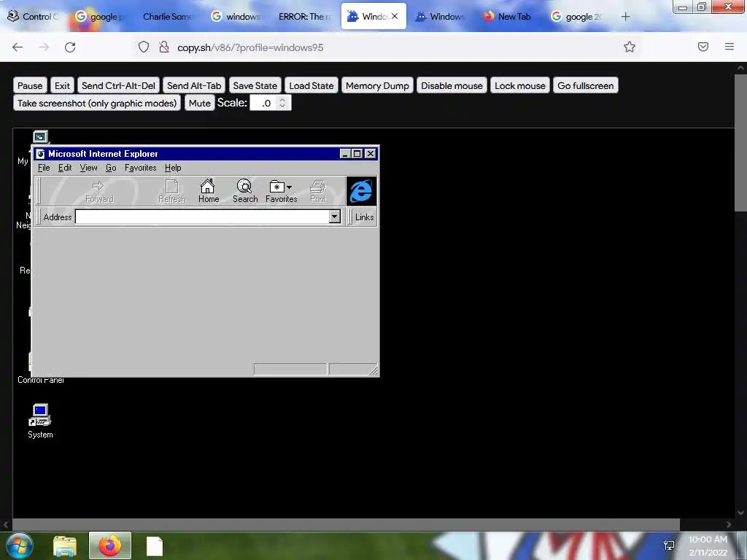
Task: Click the insecure connection lock icon
Action: point(164,47)
